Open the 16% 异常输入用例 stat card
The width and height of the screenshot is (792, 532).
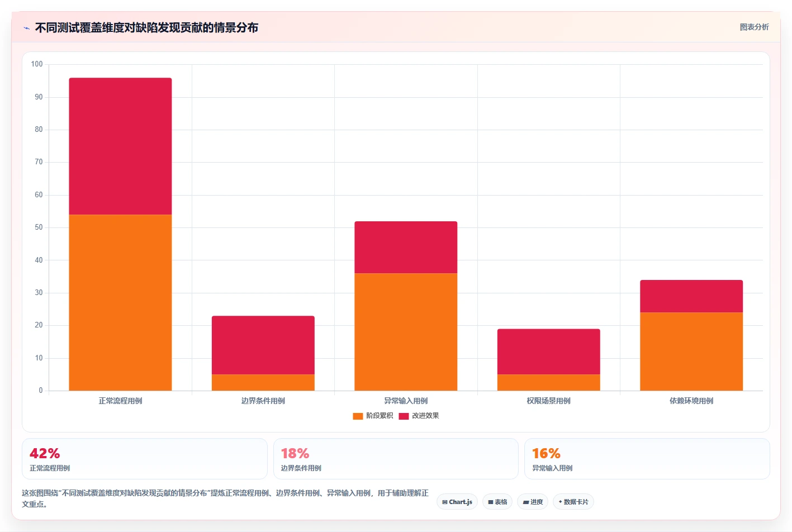(x=647, y=459)
